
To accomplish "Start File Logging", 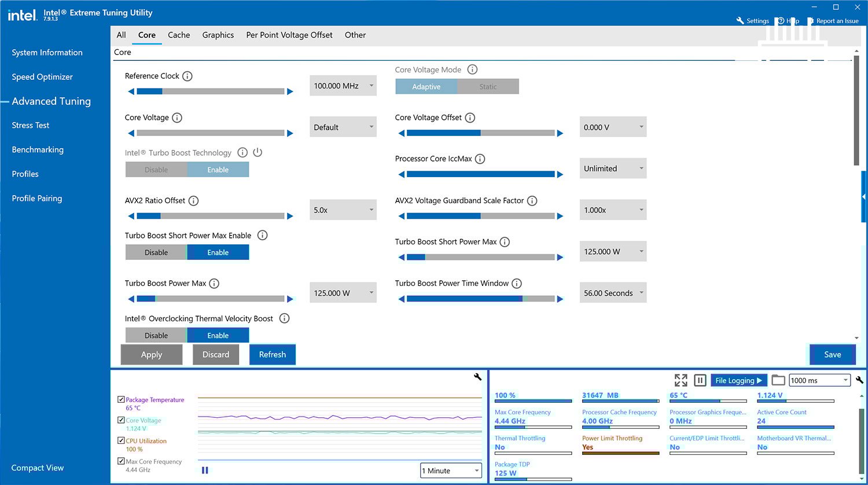I will point(738,380).
